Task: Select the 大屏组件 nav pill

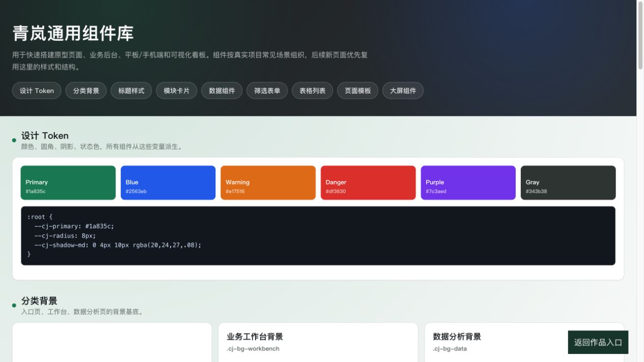Action: pos(403,90)
